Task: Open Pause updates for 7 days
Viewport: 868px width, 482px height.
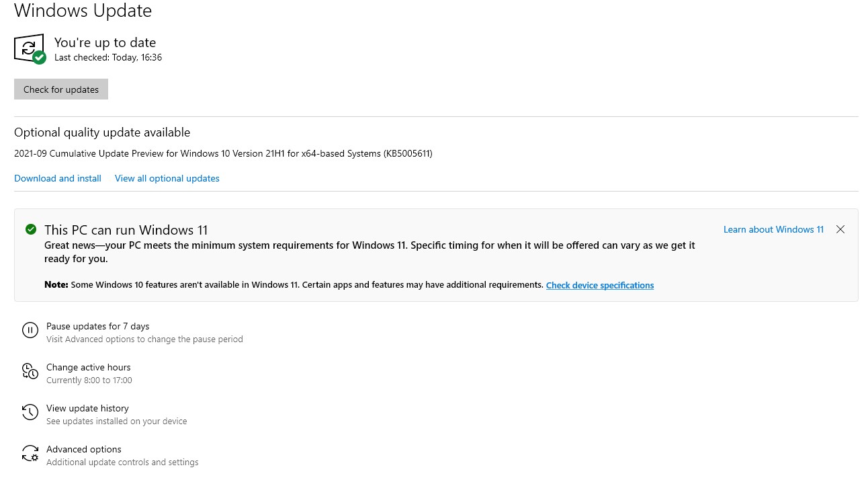Action: (97, 326)
